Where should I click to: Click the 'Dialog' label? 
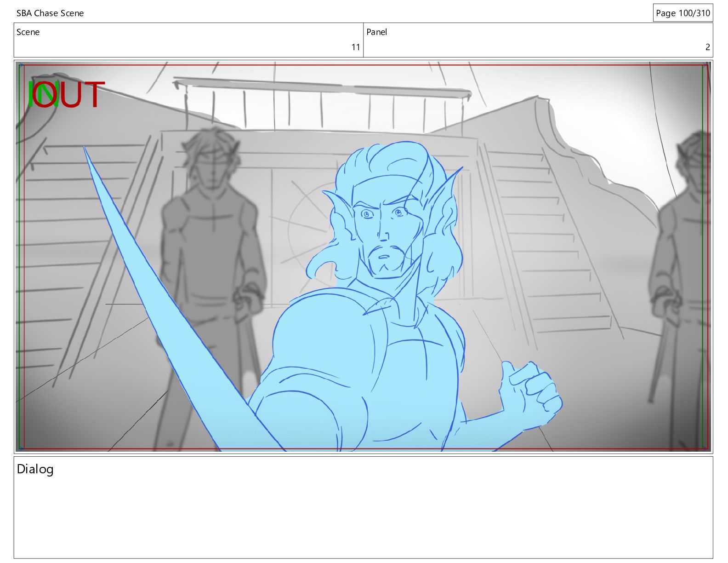pyautogui.click(x=35, y=470)
